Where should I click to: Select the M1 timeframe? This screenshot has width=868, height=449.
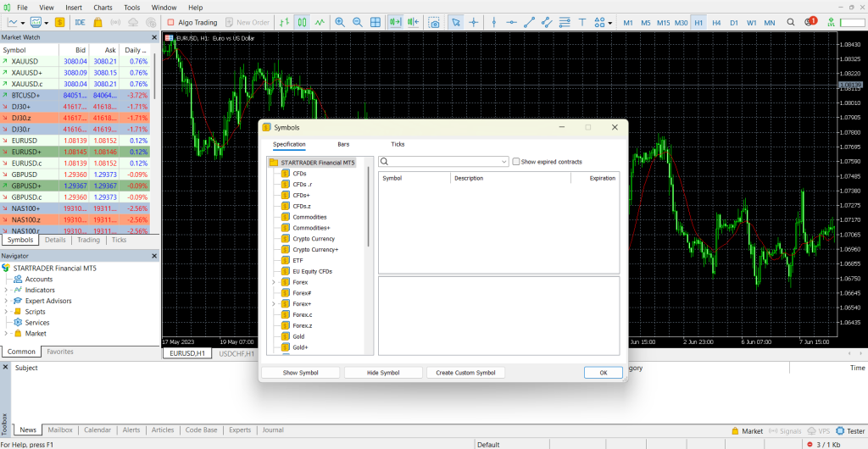(628, 23)
